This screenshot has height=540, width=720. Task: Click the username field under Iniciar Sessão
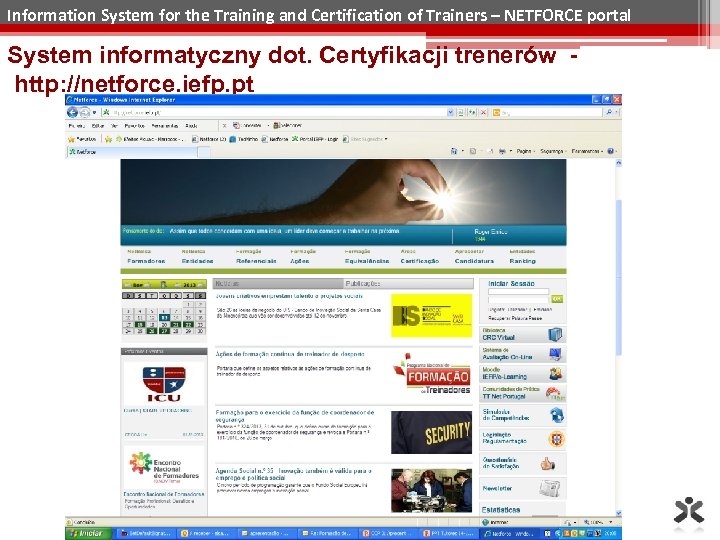[518, 292]
